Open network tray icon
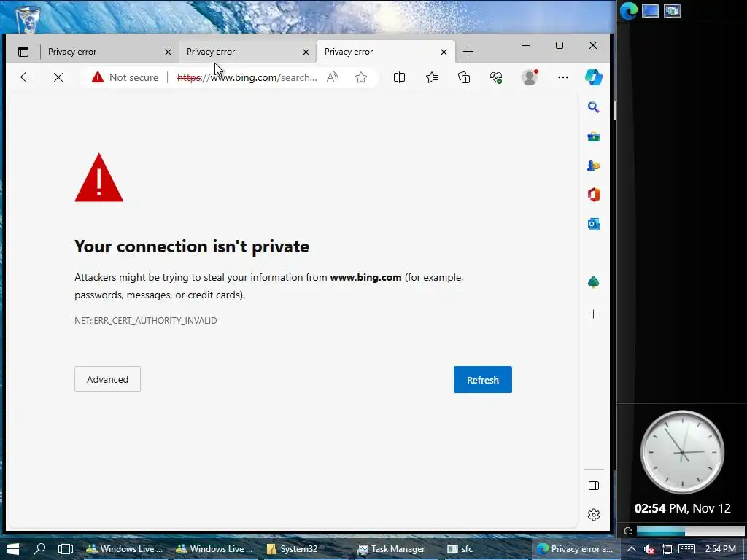747x560 pixels. [667, 550]
